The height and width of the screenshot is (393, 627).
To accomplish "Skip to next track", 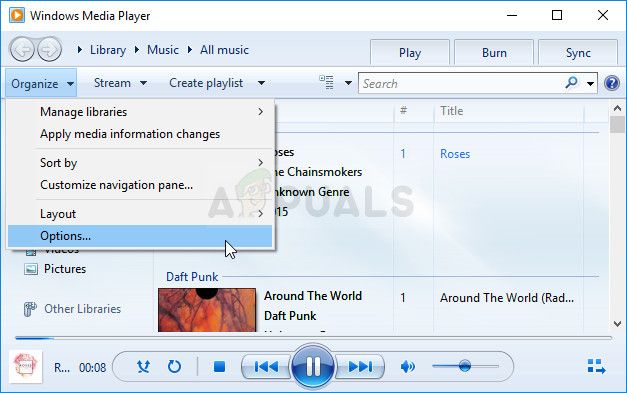I will pyautogui.click(x=360, y=366).
